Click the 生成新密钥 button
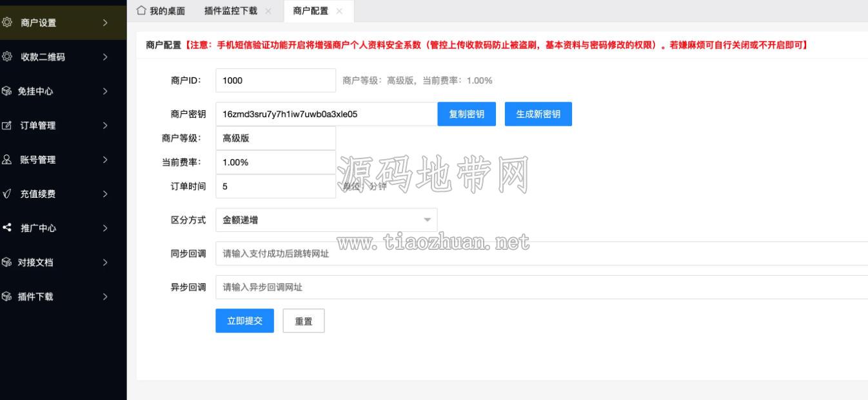Viewport: 868px width, 400px height. pos(538,114)
